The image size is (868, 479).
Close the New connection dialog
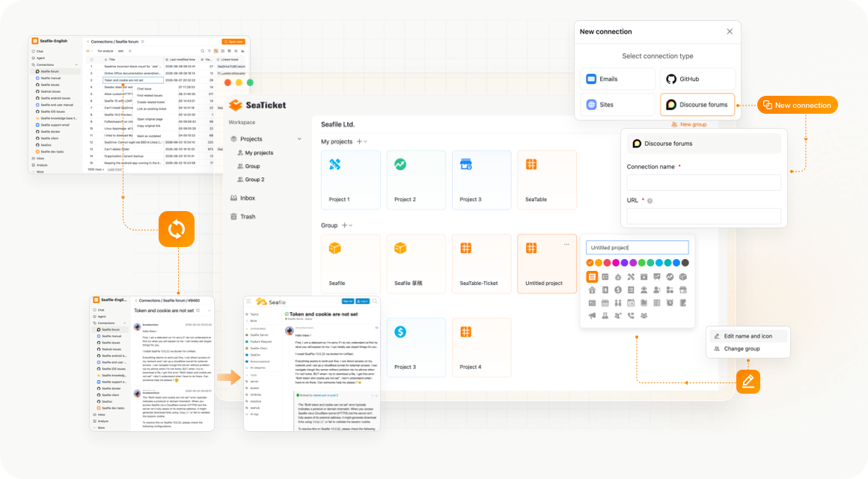tap(730, 31)
